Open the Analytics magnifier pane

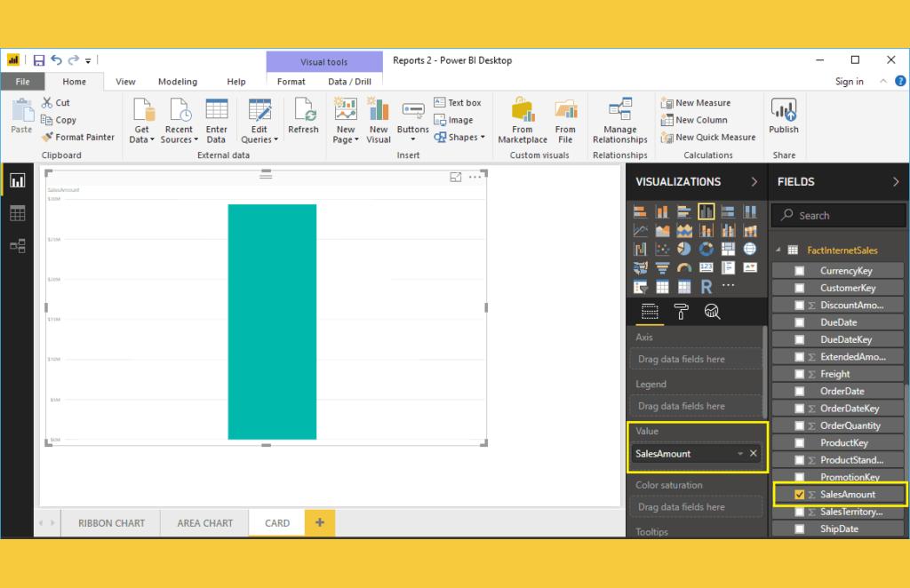tap(712, 312)
